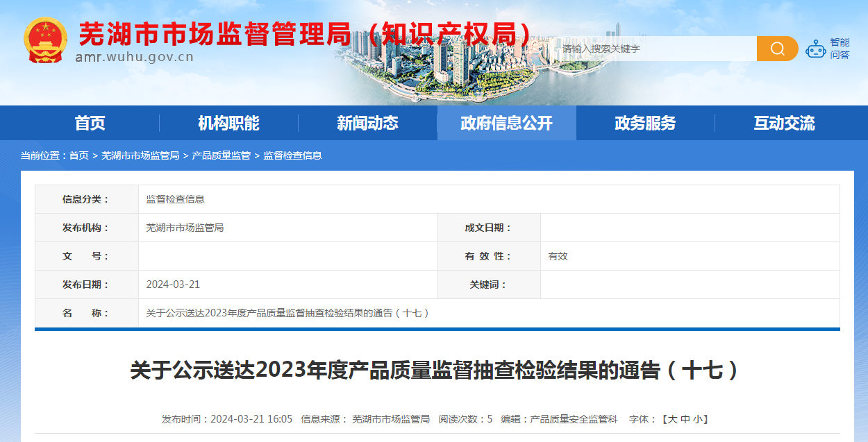Set font size to 中
Viewport: 868px width, 442px height.
[x=685, y=419]
